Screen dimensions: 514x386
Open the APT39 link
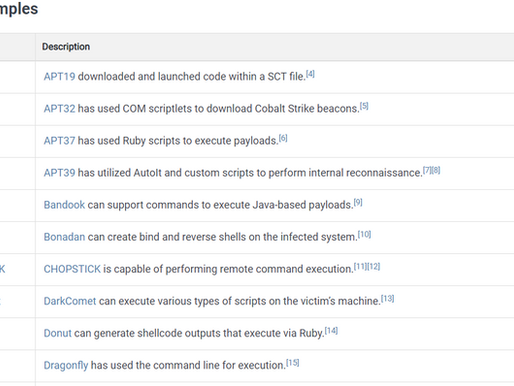pyautogui.click(x=59, y=173)
